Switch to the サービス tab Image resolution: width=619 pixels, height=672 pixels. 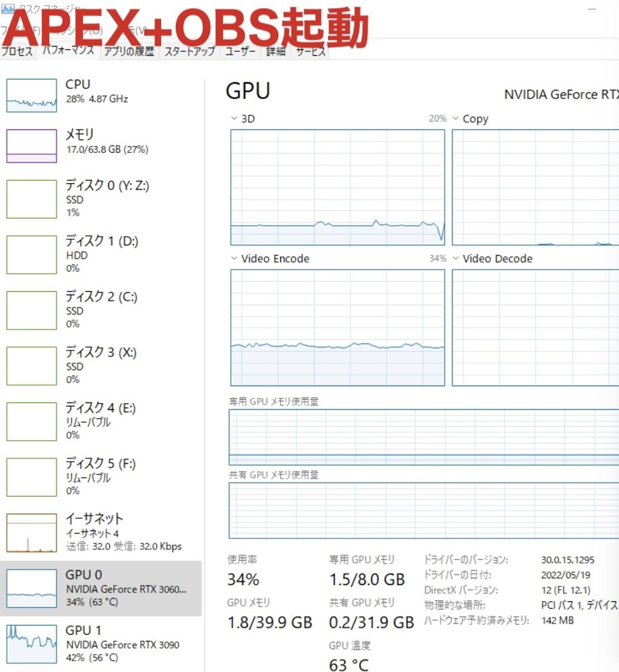[x=311, y=51]
